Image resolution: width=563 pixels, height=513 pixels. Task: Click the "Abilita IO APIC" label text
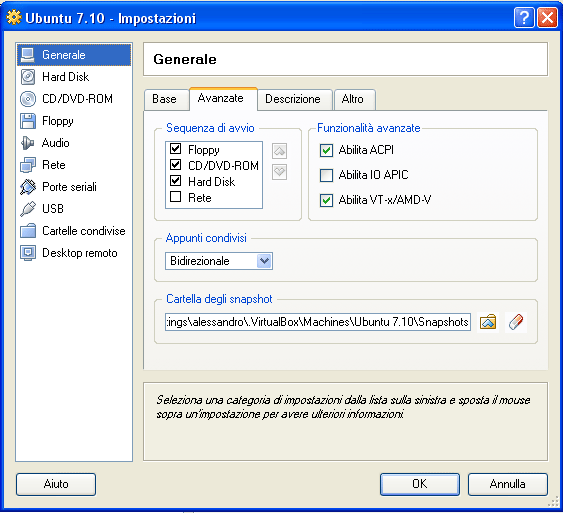coord(373,175)
